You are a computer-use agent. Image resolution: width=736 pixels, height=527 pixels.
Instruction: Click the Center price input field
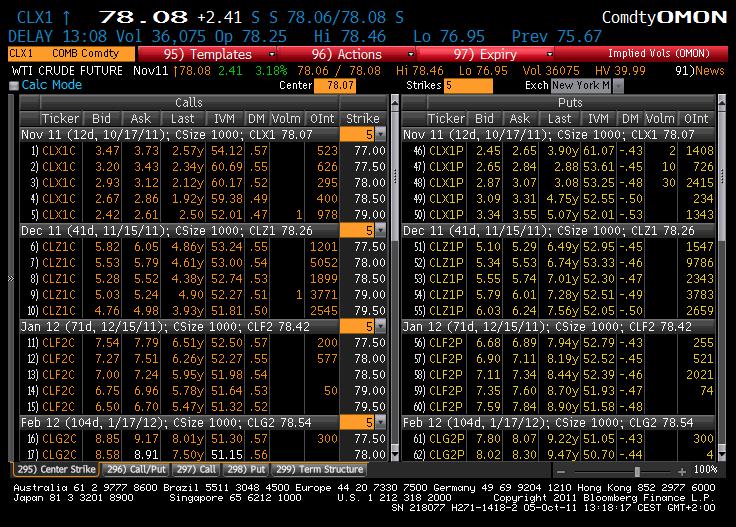click(335, 85)
